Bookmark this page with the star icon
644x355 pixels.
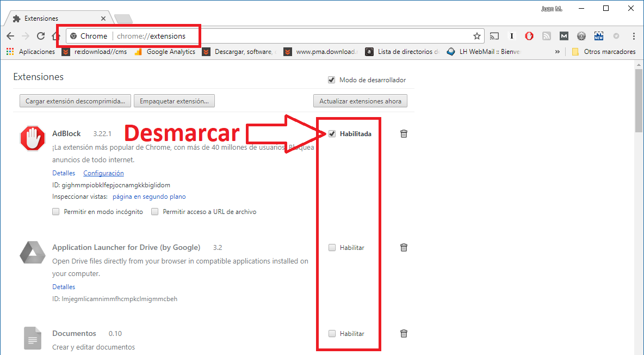pyautogui.click(x=477, y=36)
